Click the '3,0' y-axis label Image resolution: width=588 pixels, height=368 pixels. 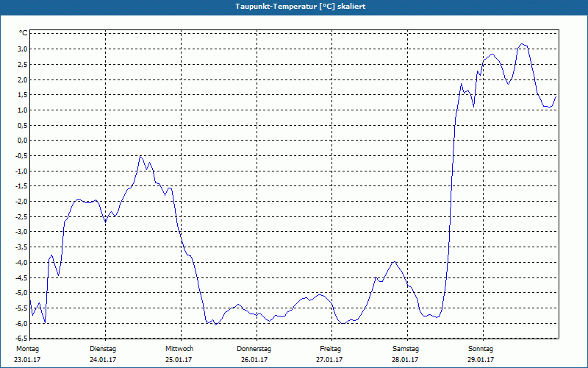22,49
